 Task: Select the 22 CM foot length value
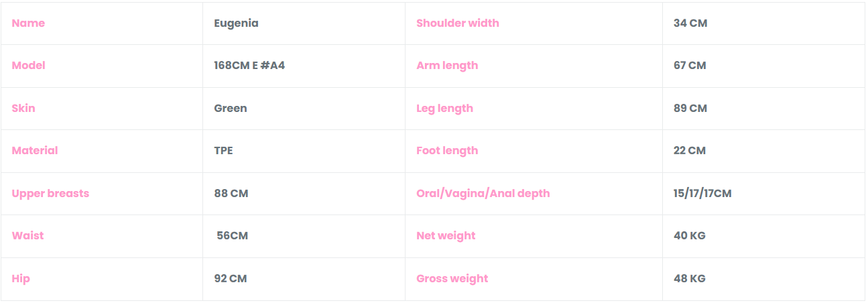690,151
